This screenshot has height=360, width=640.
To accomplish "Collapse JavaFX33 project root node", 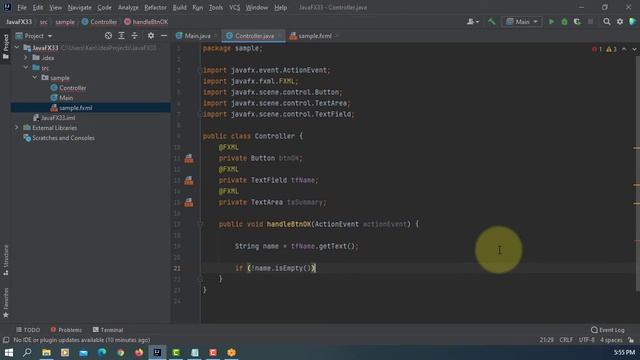I will [17, 48].
